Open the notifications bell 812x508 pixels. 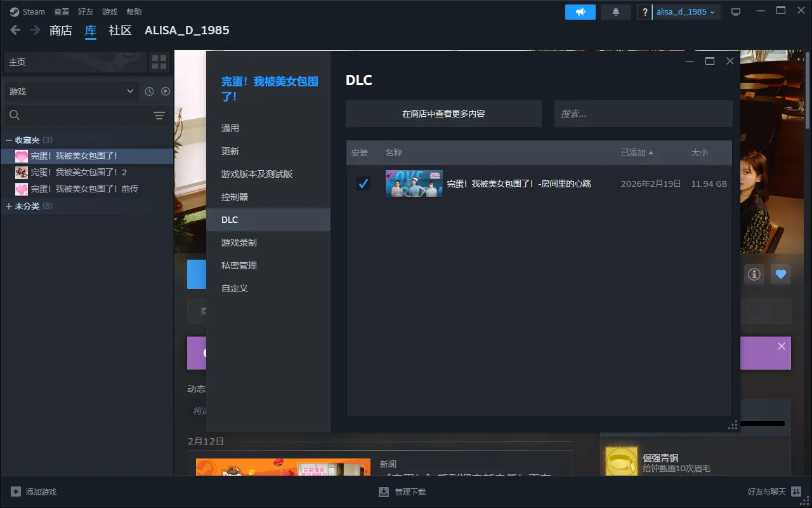point(615,12)
